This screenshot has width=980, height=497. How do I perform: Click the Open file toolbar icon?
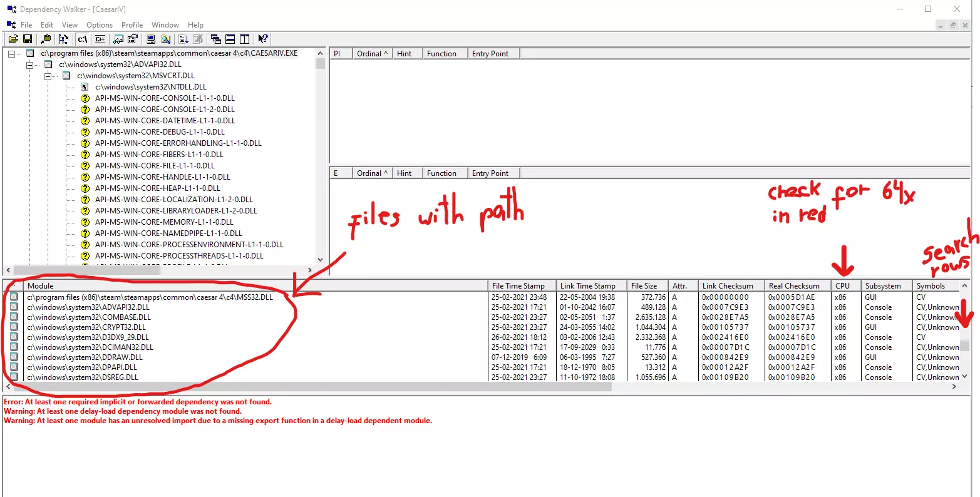13,39
